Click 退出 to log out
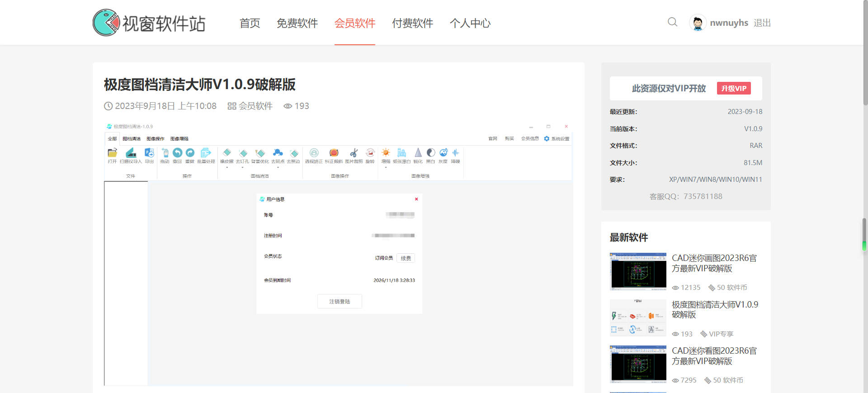This screenshot has width=868, height=393. tap(762, 23)
